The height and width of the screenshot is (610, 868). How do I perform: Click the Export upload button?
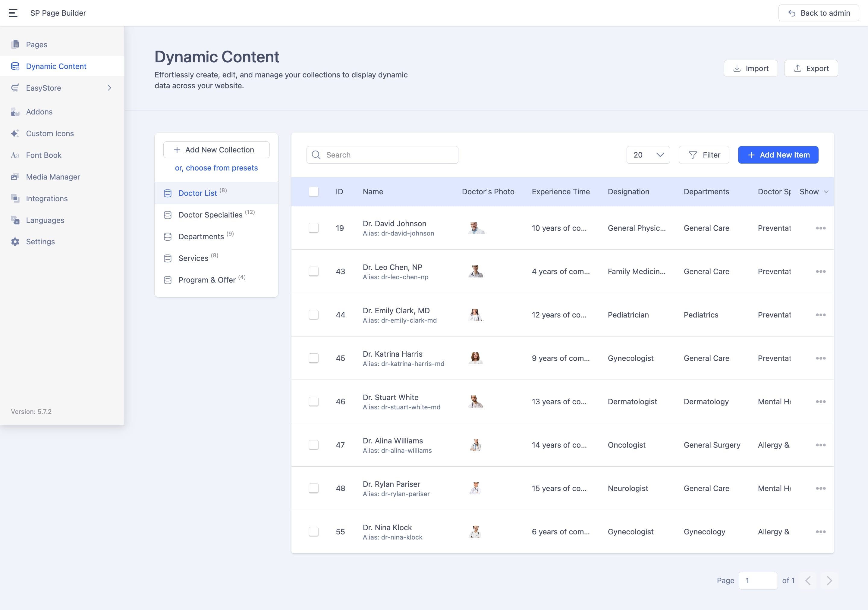coord(810,68)
